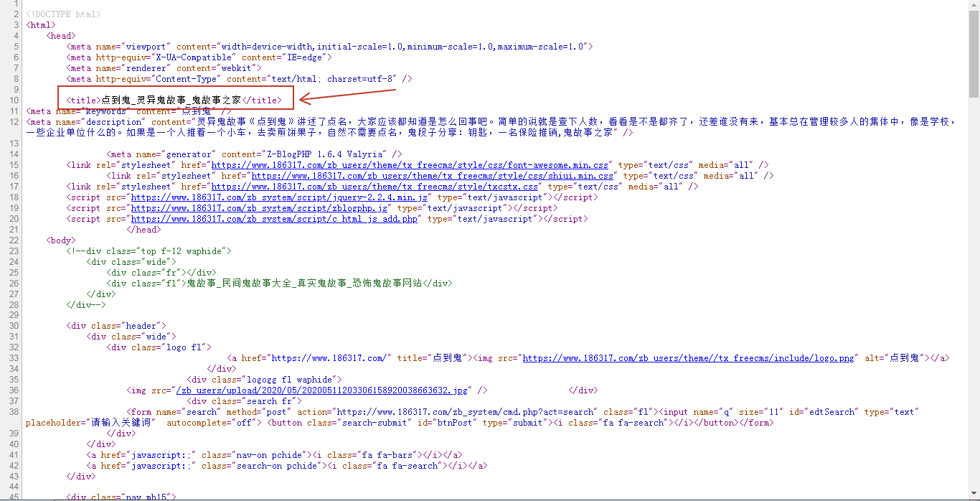Viewport: 980px width, 501px height.
Task: Click the closing "</head>" tag
Action: pyautogui.click(x=143, y=230)
